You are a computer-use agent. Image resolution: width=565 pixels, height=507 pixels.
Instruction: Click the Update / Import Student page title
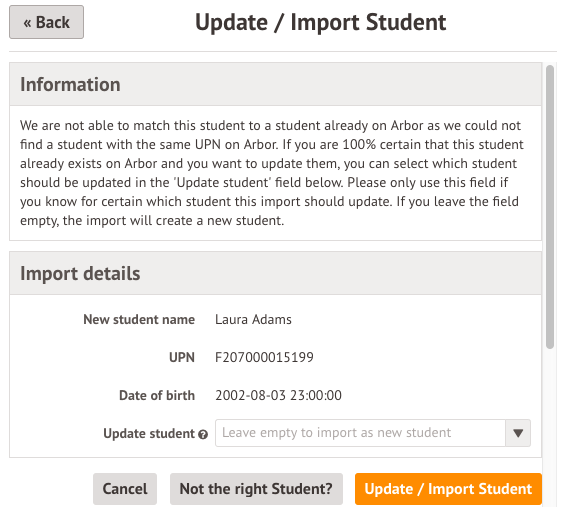coord(320,22)
